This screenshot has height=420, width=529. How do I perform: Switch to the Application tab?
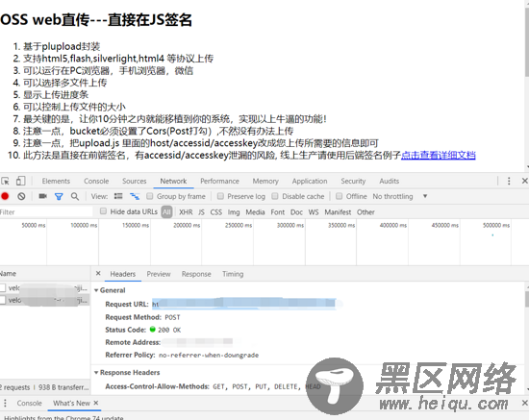[x=310, y=181]
